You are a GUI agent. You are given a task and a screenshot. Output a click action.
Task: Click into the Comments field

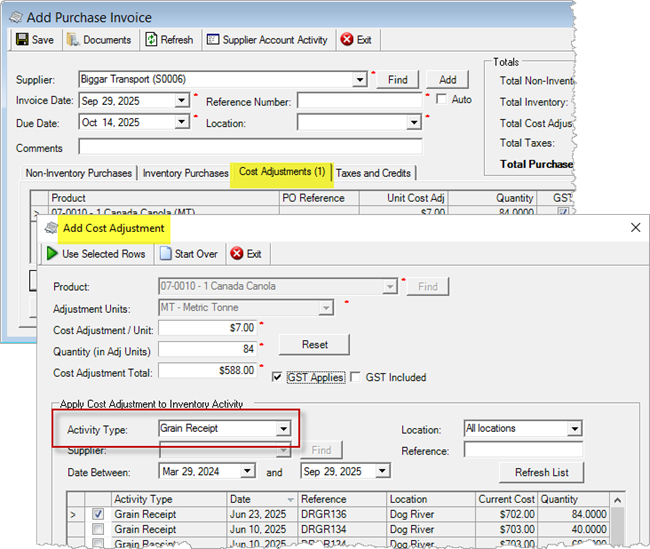tap(250, 147)
